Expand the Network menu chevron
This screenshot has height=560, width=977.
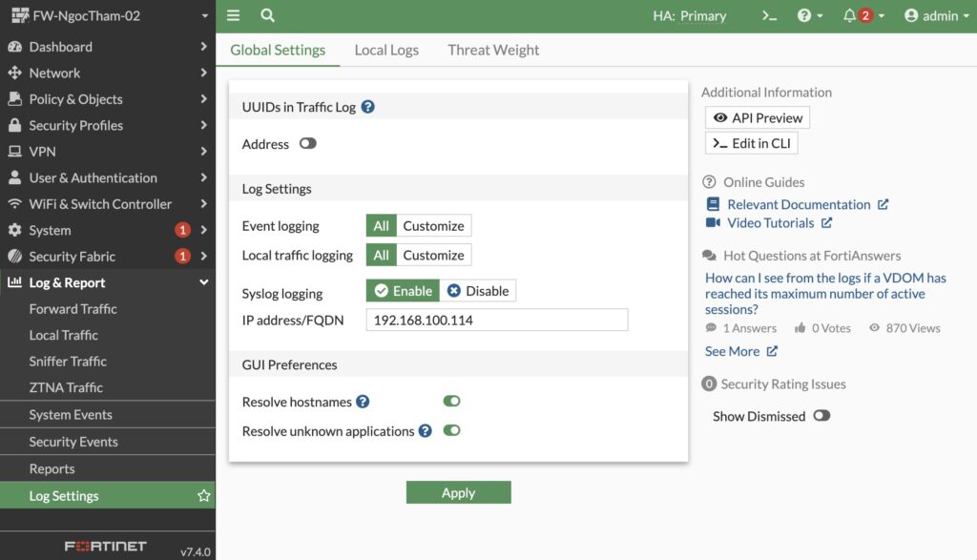[204, 73]
